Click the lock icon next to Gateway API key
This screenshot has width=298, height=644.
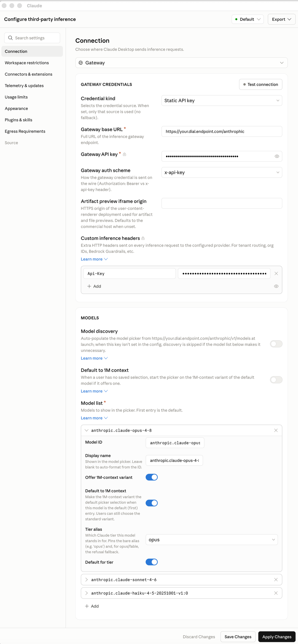click(x=125, y=155)
